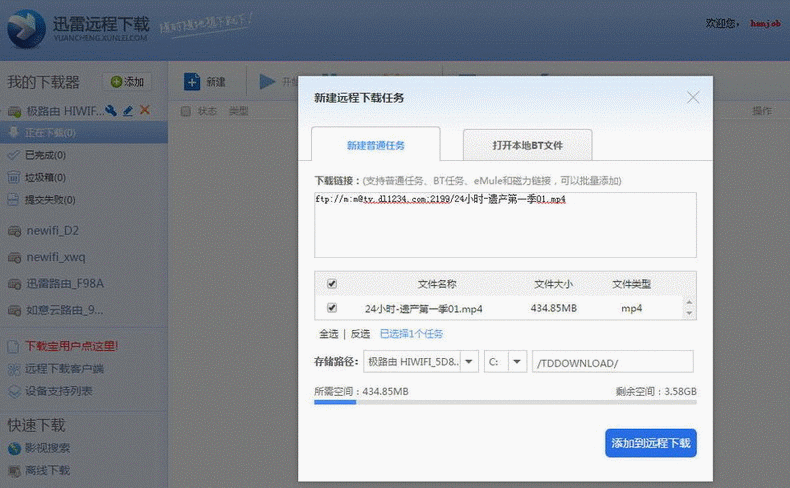Open 离线下载 quick download

(47, 470)
